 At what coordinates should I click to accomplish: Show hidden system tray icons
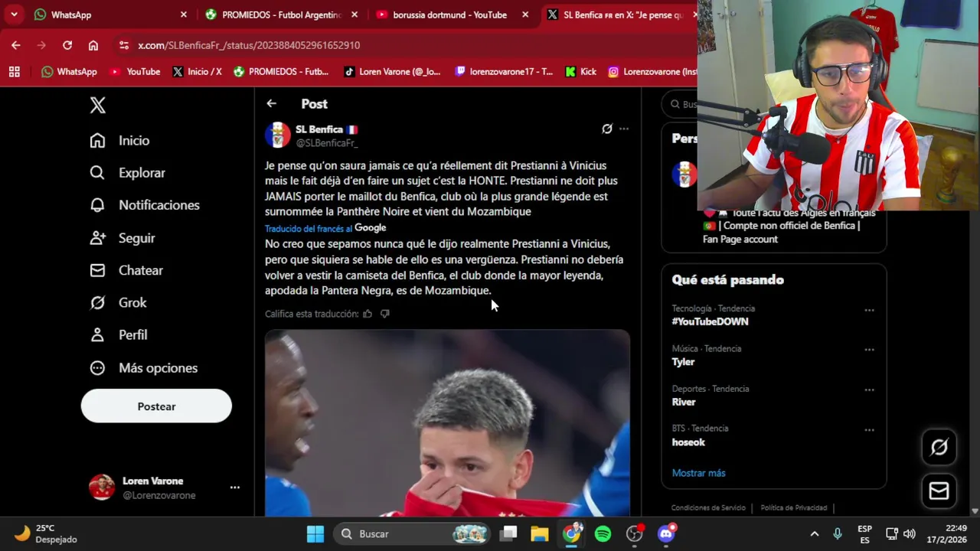[x=815, y=533]
